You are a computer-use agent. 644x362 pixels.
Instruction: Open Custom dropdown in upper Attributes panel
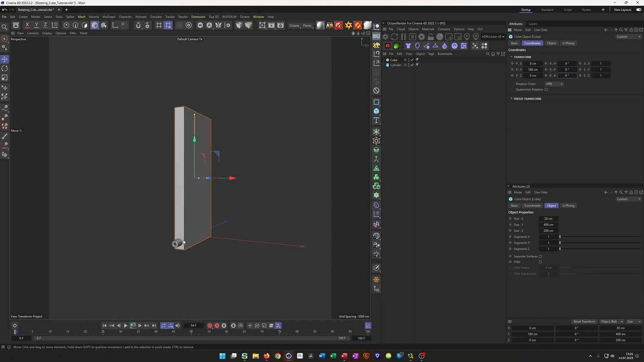[x=629, y=37]
